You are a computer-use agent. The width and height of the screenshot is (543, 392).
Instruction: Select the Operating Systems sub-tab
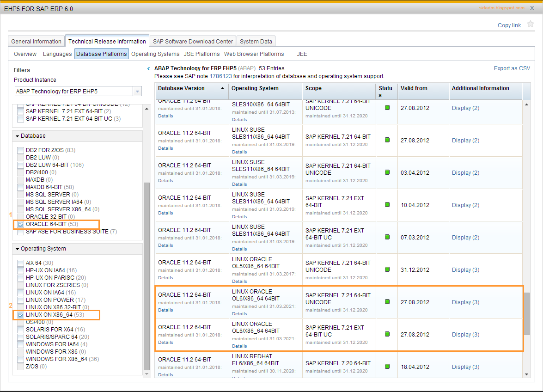(155, 54)
